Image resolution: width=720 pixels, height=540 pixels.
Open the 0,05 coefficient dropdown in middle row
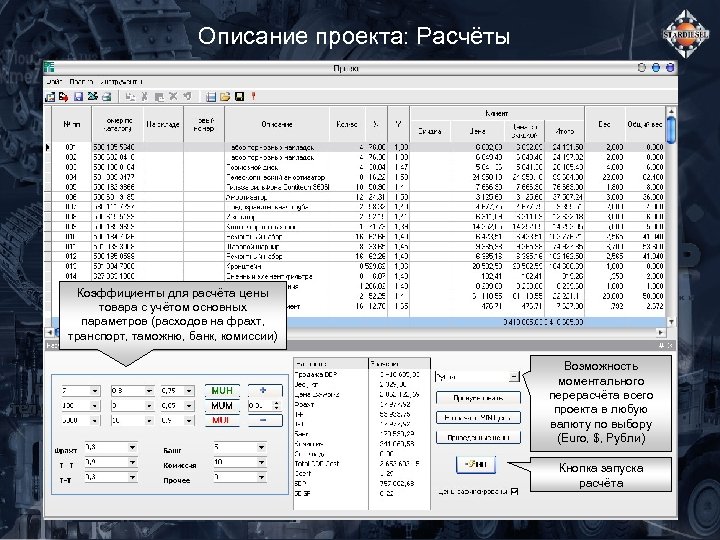click(x=189, y=406)
